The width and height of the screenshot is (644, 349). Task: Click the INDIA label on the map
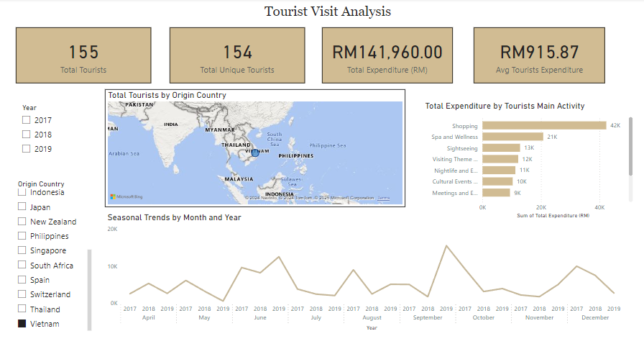[x=171, y=124]
